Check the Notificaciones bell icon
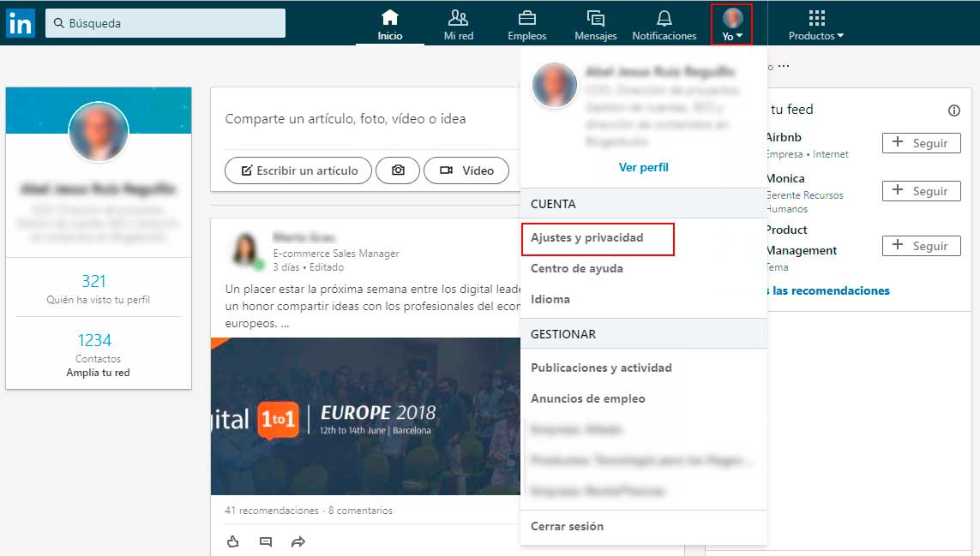The height and width of the screenshot is (556, 980). coord(664,15)
